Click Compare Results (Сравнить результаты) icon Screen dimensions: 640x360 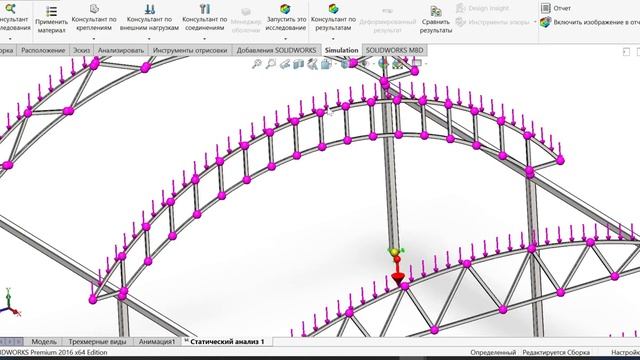pos(436,11)
